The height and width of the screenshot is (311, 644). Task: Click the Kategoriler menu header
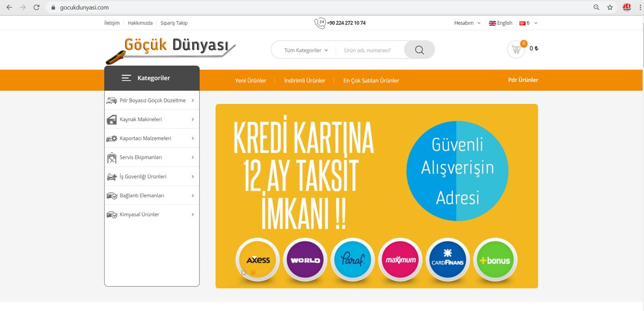[x=152, y=78]
